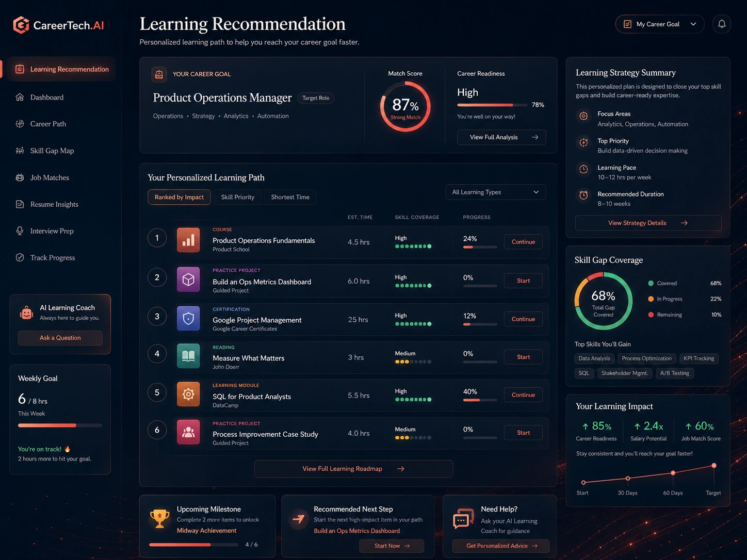Click the Recommended Duration timer icon

click(583, 195)
